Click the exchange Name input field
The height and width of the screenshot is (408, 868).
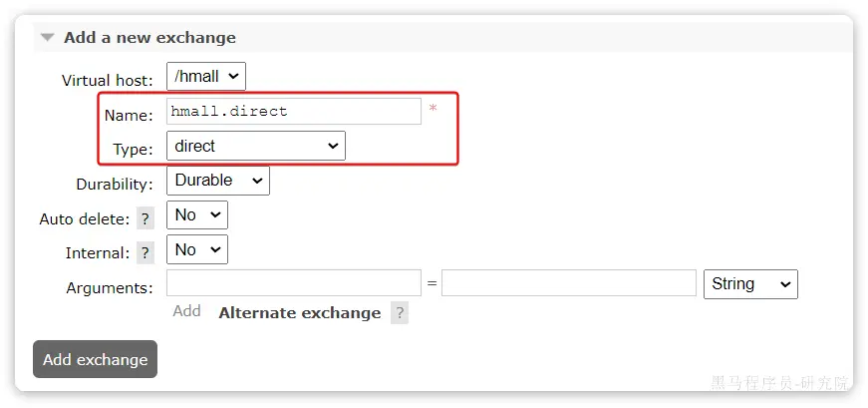click(x=293, y=111)
